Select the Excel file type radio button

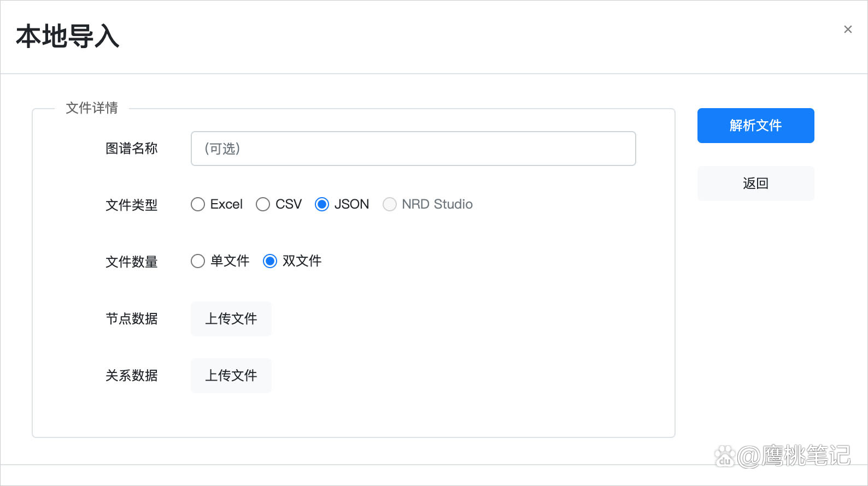click(198, 204)
